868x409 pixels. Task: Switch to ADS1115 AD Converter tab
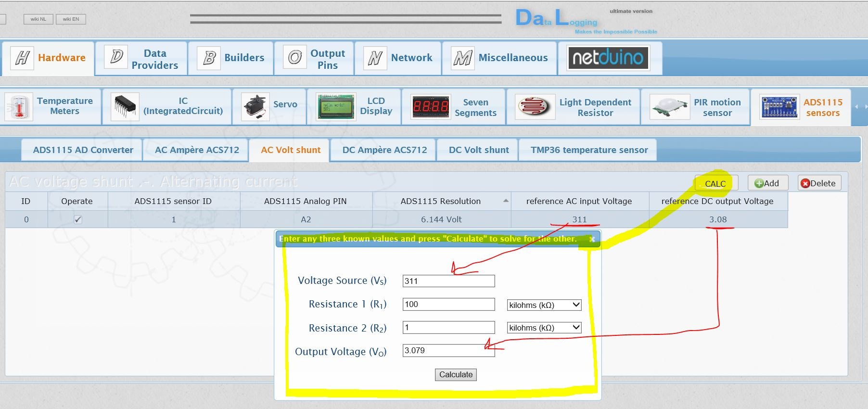(x=83, y=150)
